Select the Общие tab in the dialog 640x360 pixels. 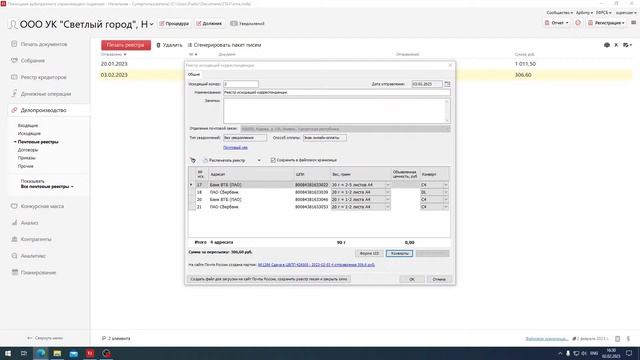click(194, 74)
